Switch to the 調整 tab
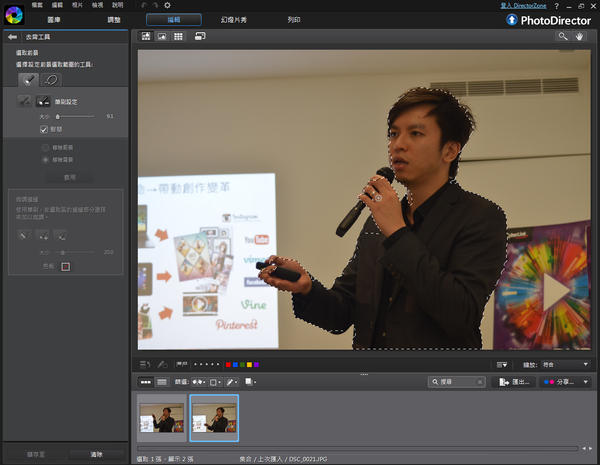The height and width of the screenshot is (465, 600). click(x=113, y=19)
